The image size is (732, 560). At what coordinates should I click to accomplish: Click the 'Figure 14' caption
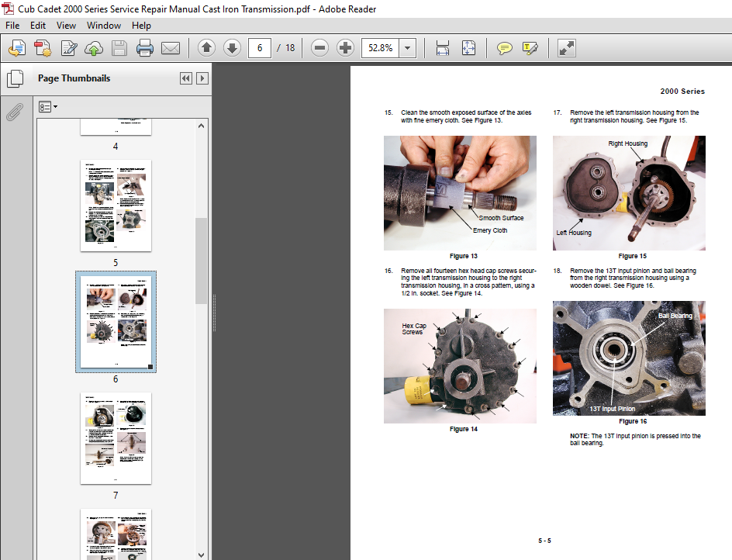(x=463, y=429)
